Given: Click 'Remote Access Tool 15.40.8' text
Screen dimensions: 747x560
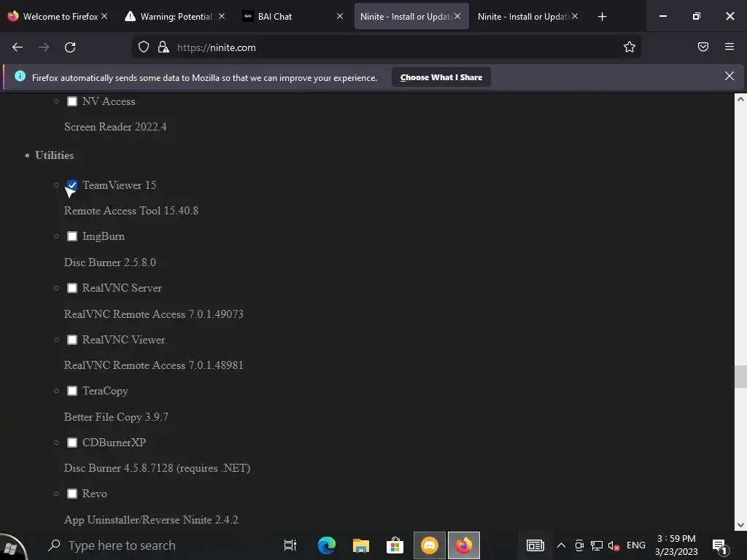Looking at the screenshot, I should 131,211.
